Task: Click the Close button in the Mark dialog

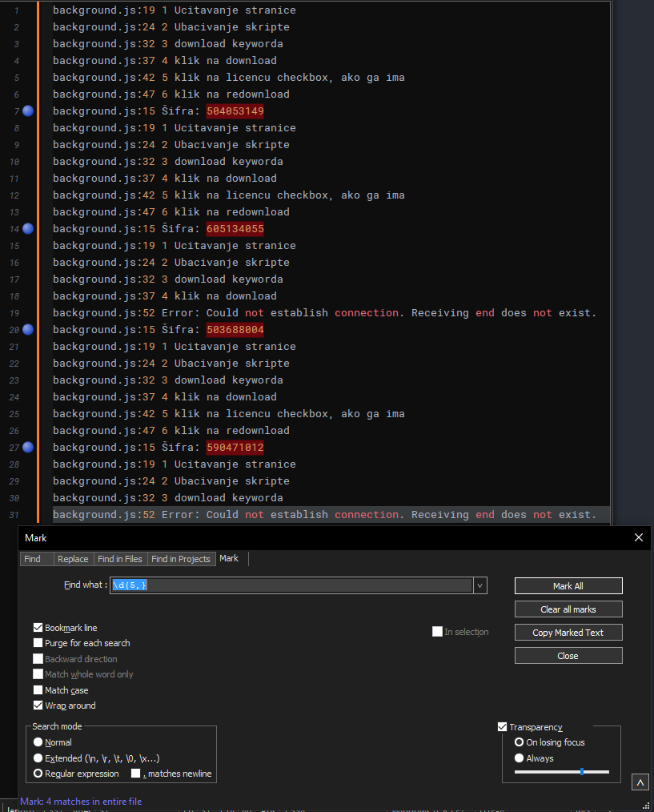Action: coord(568,656)
